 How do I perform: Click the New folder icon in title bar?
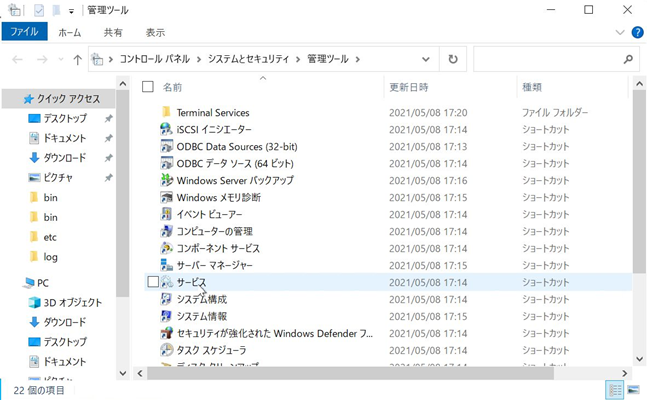coord(56,10)
